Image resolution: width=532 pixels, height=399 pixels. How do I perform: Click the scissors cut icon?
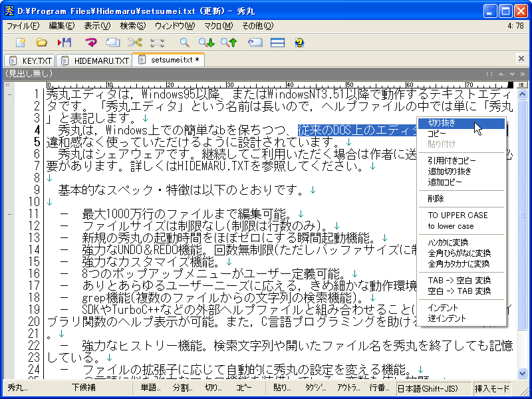pyautogui.click(x=135, y=43)
